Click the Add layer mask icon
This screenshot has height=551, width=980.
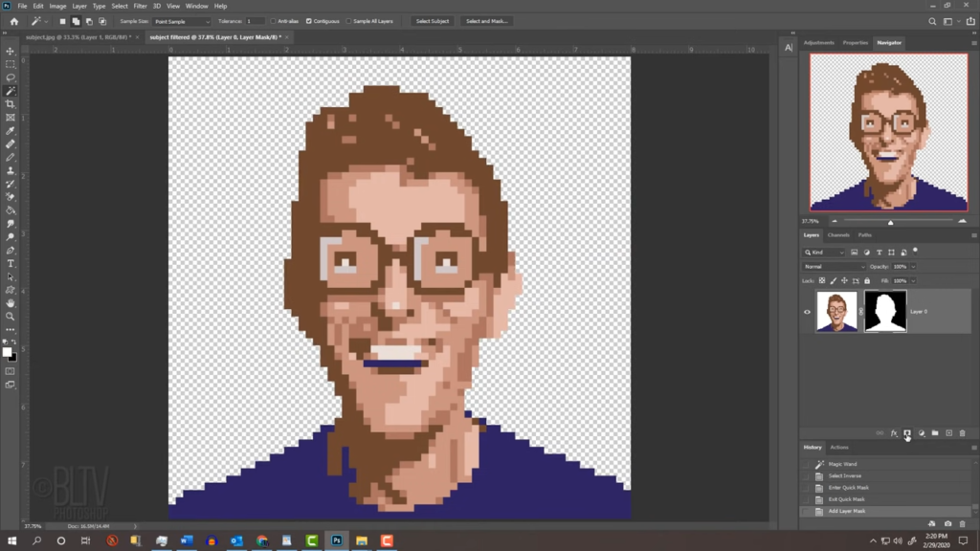[907, 433]
